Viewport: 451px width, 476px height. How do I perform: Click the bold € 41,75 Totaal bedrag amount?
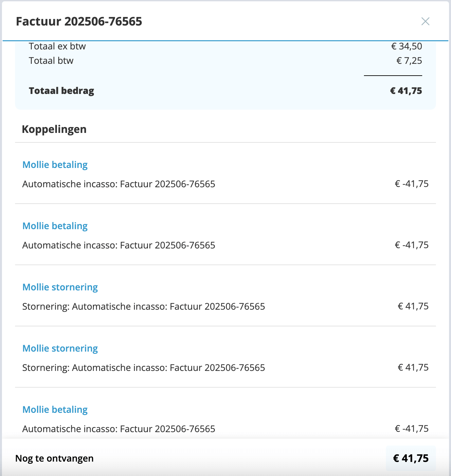coord(406,91)
